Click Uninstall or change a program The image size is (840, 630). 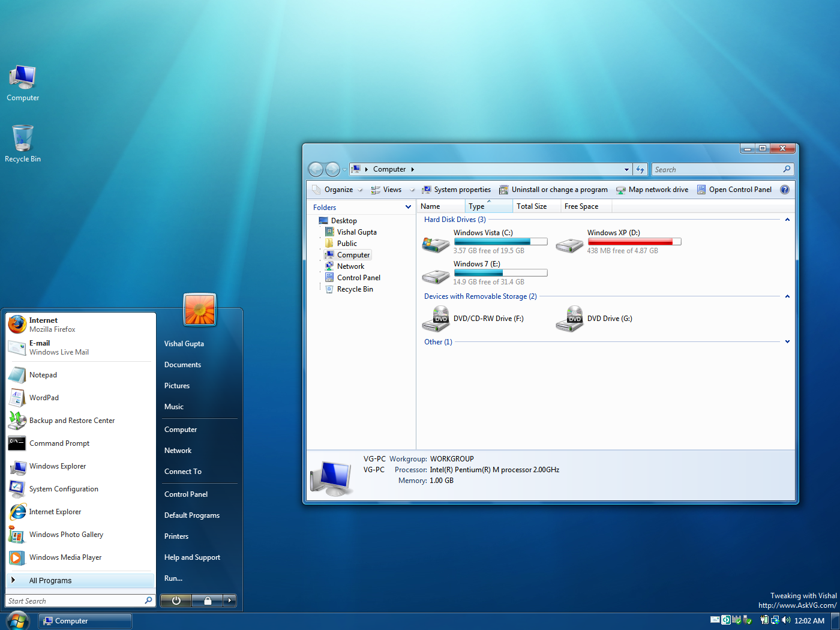(x=553, y=190)
